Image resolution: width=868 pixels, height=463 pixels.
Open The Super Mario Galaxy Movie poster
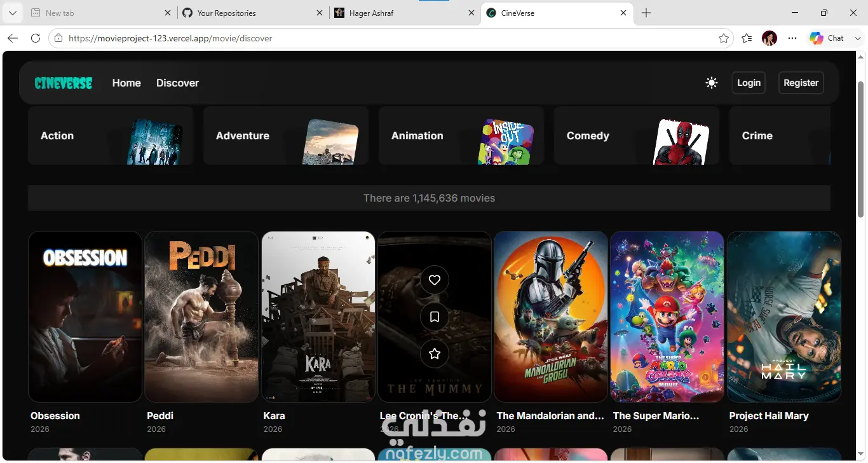[667, 317]
